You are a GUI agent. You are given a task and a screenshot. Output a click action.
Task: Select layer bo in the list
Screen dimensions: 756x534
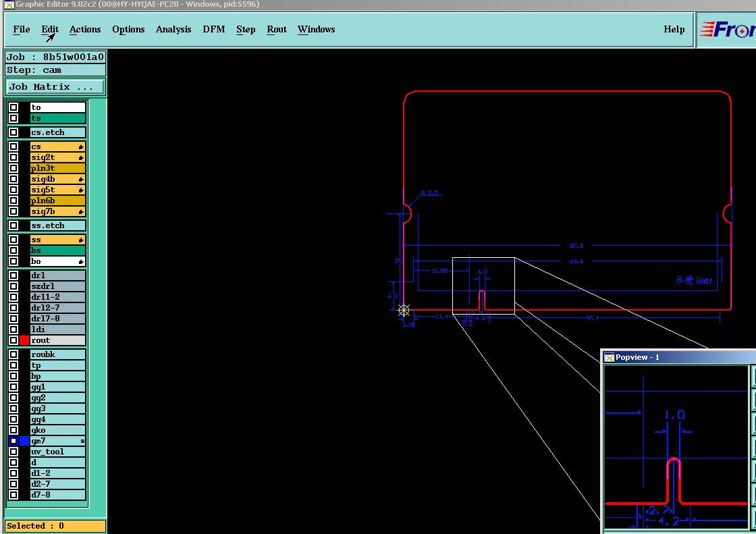(57, 261)
